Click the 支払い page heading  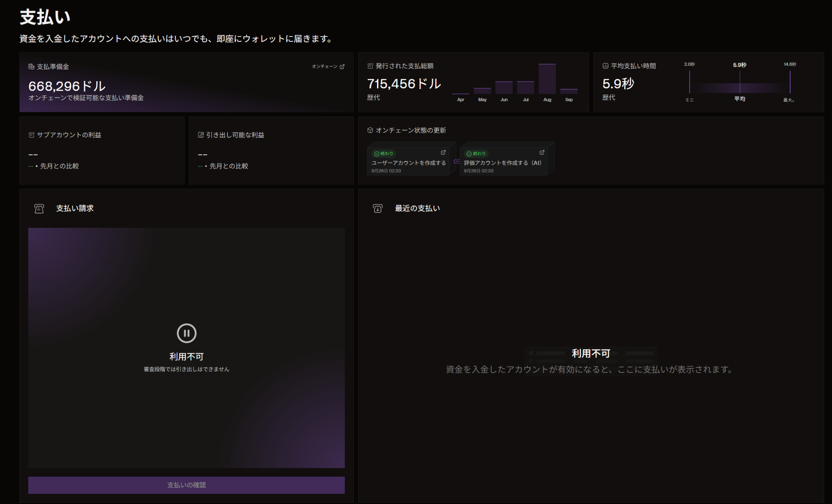[x=45, y=17]
